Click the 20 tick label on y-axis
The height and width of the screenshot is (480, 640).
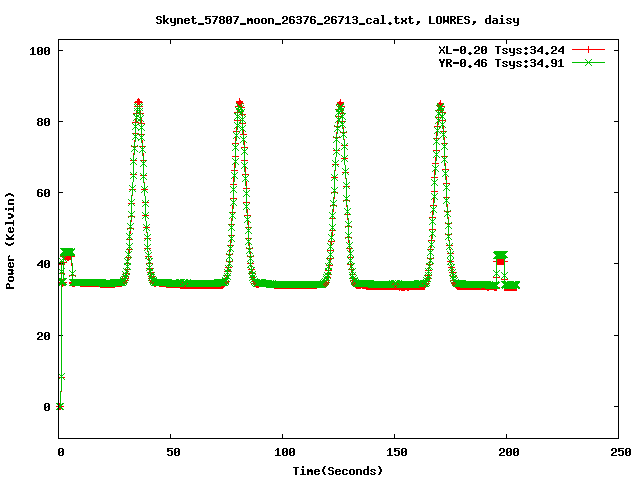click(x=43, y=336)
